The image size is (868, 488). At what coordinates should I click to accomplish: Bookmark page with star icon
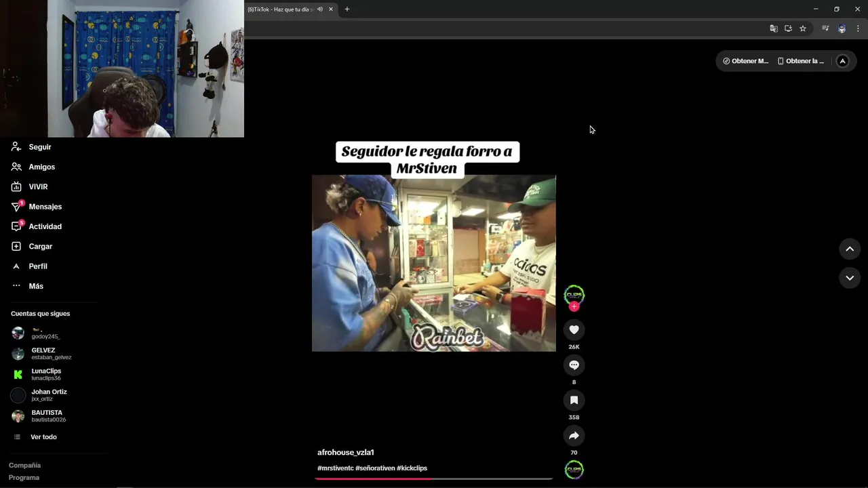803,28
